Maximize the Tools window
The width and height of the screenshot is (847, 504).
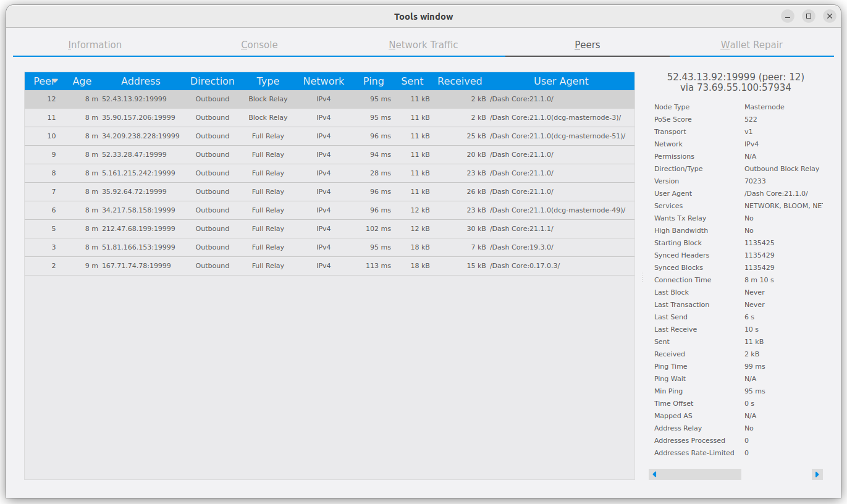click(808, 16)
